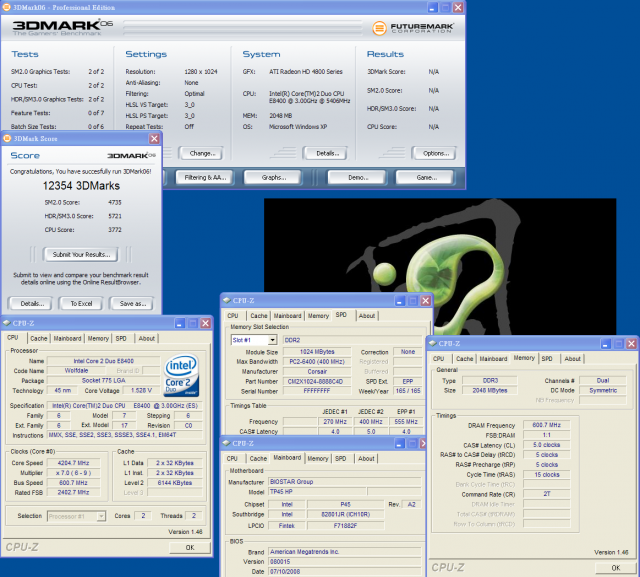The height and width of the screenshot is (577, 640).
Task: Click OK in the CPU-Z processor window
Action: (x=190, y=548)
